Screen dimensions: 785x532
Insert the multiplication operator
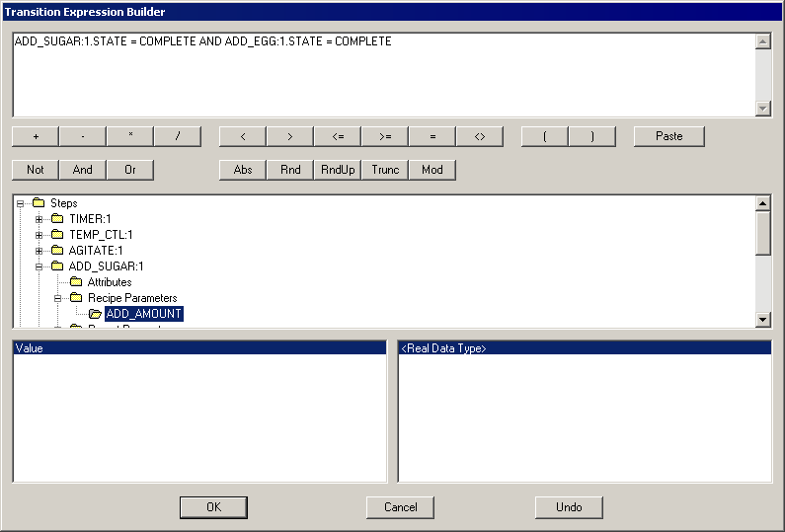tap(130, 136)
